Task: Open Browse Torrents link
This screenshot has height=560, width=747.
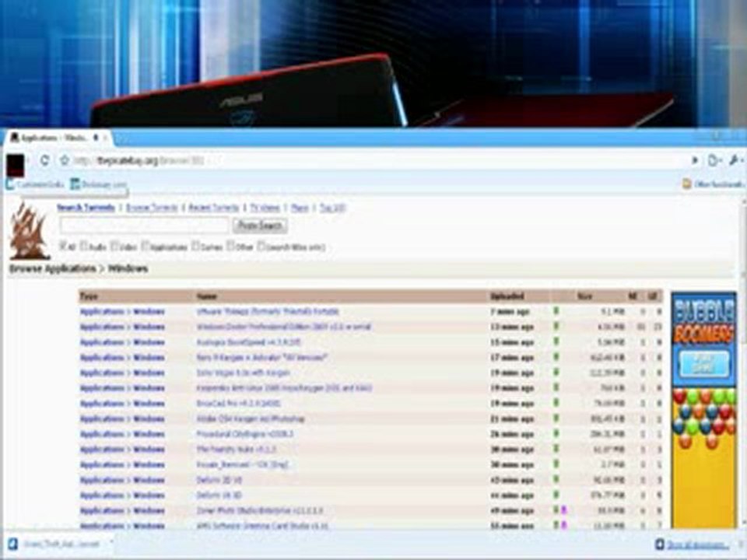Action: click(152, 208)
